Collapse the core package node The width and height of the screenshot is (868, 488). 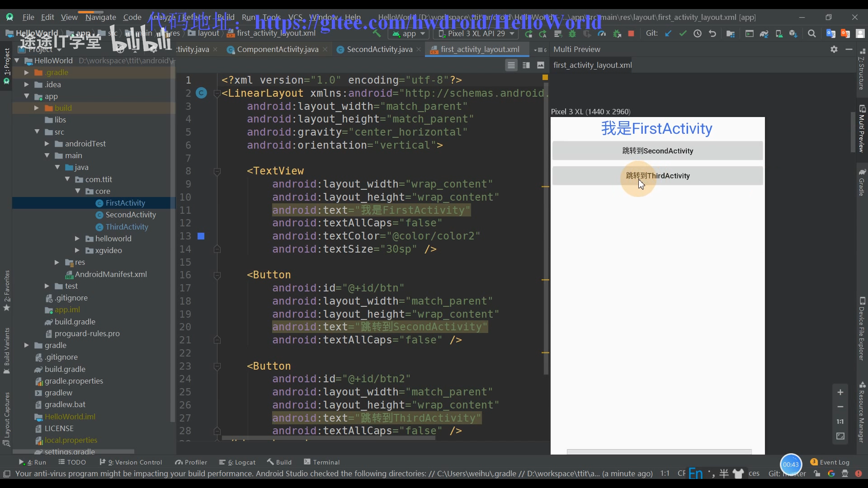pyautogui.click(x=77, y=191)
